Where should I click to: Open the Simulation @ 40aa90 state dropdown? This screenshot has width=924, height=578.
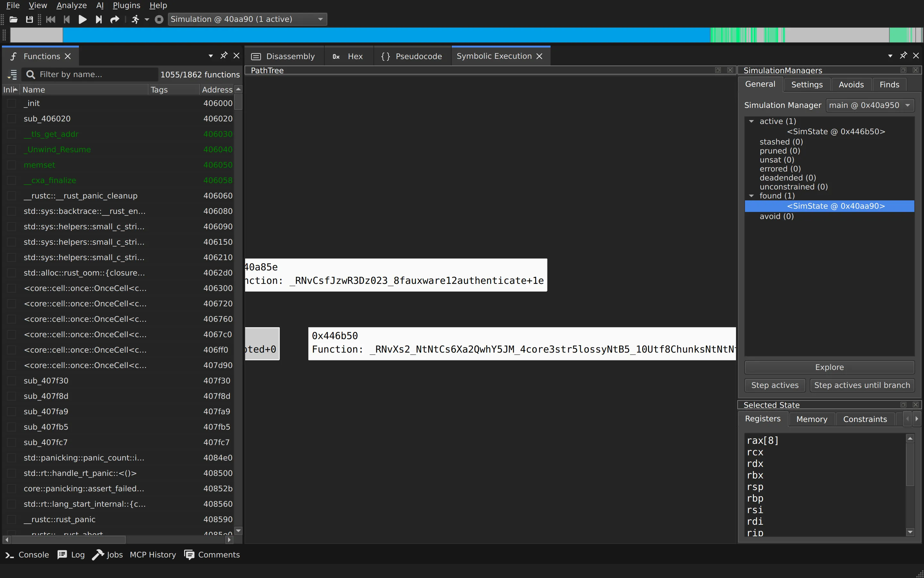[x=247, y=20]
